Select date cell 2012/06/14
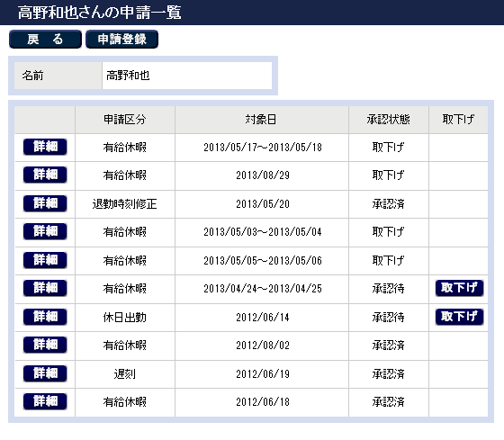Viewport: 504px width, 440px height. (262, 318)
